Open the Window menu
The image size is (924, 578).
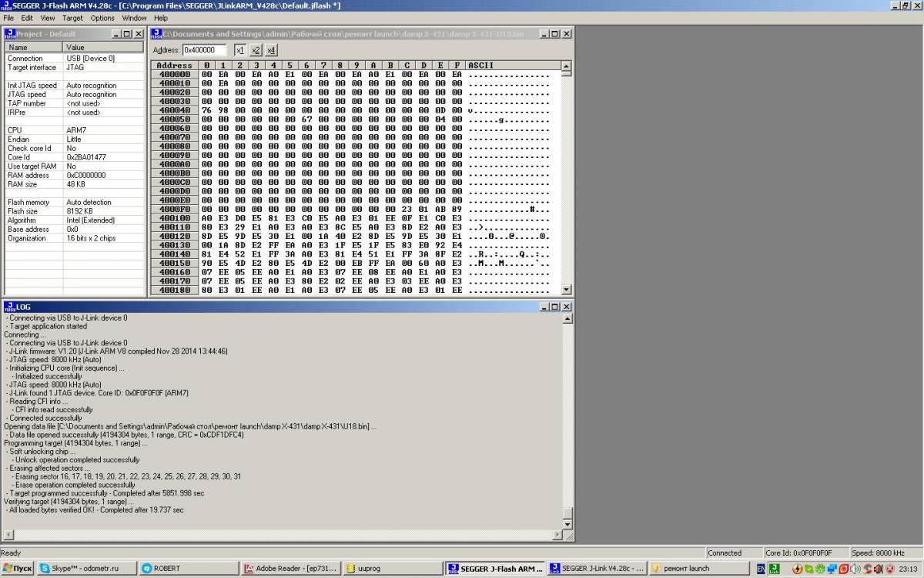134,18
